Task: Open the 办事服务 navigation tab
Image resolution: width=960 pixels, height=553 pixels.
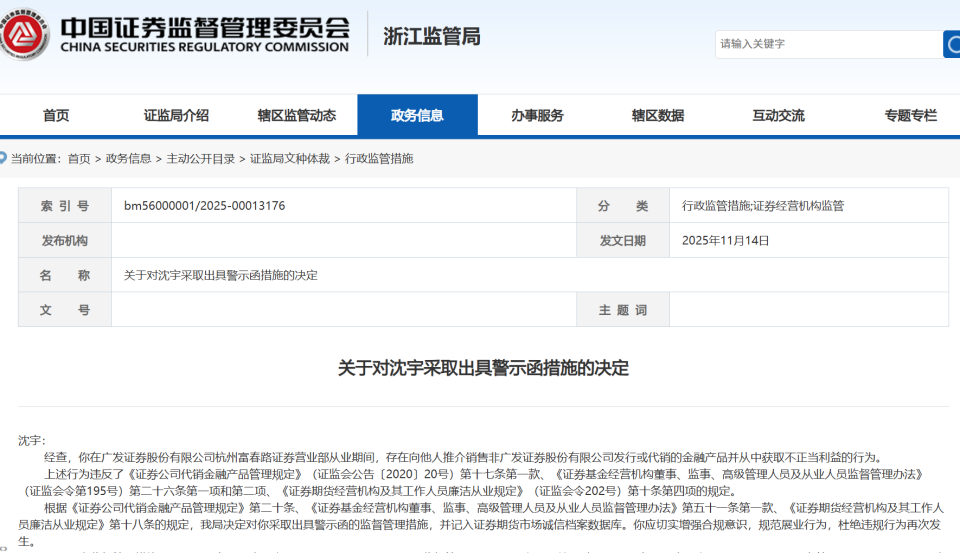Action: (538, 115)
